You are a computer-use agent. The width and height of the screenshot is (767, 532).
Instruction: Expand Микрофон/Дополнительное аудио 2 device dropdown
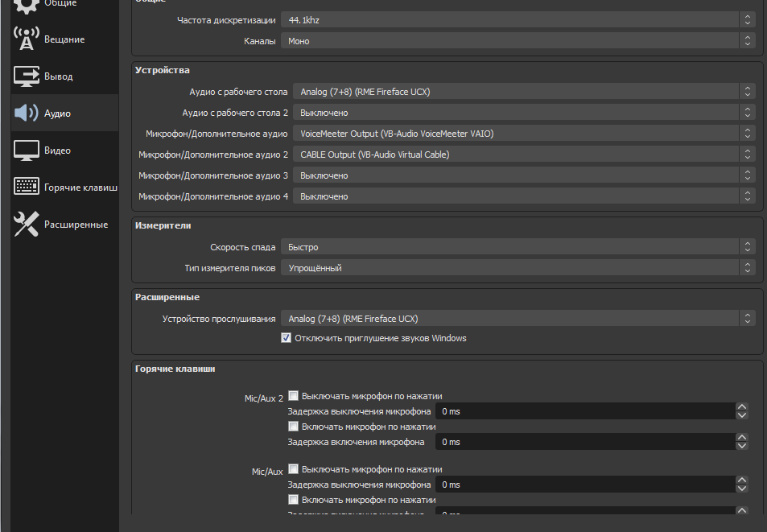(524, 155)
